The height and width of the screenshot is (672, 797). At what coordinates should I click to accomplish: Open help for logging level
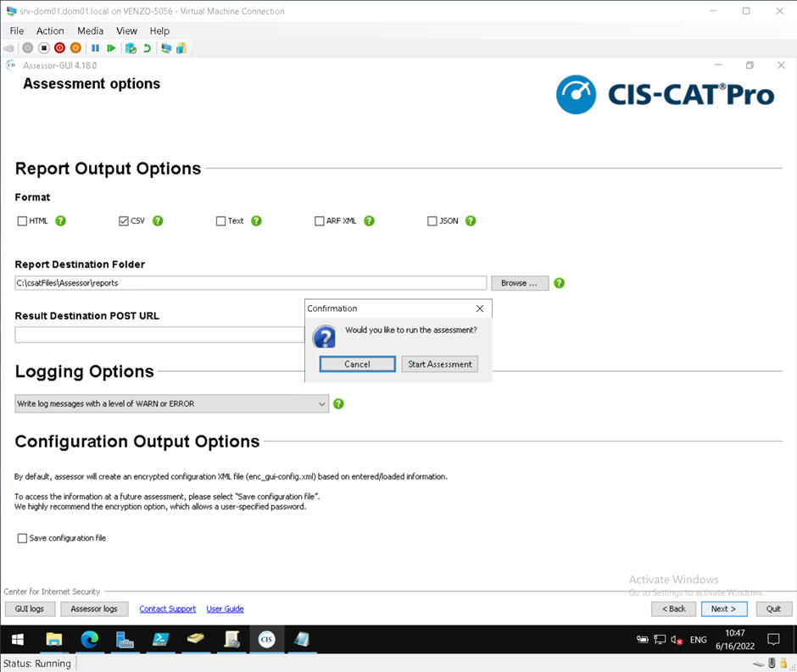click(x=338, y=404)
